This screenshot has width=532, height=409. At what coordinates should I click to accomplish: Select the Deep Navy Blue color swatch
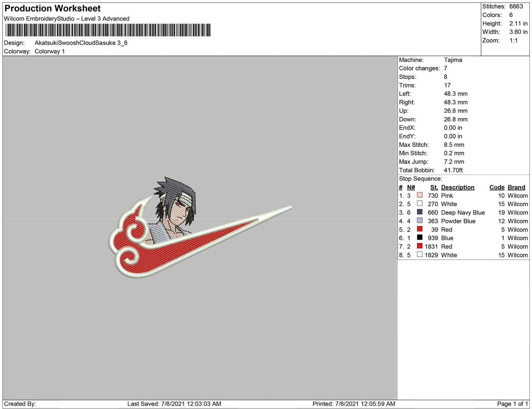(x=420, y=212)
